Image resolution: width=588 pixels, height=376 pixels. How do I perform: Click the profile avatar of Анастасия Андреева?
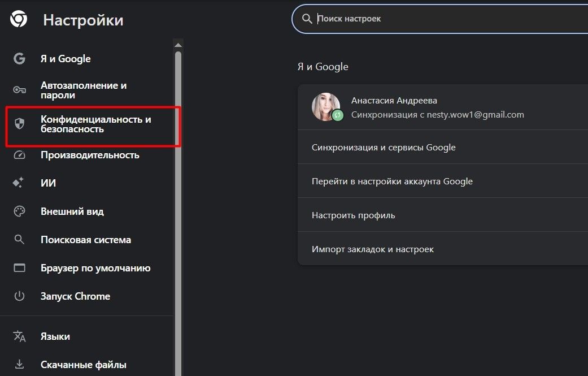(x=325, y=106)
